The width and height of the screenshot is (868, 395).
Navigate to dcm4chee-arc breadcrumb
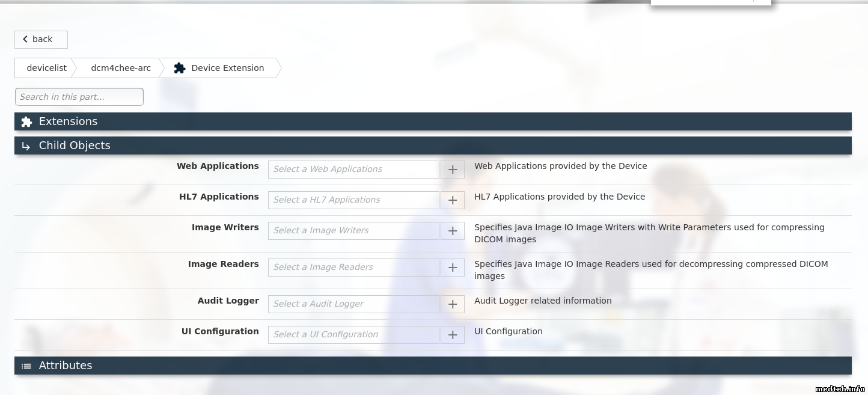[121, 68]
